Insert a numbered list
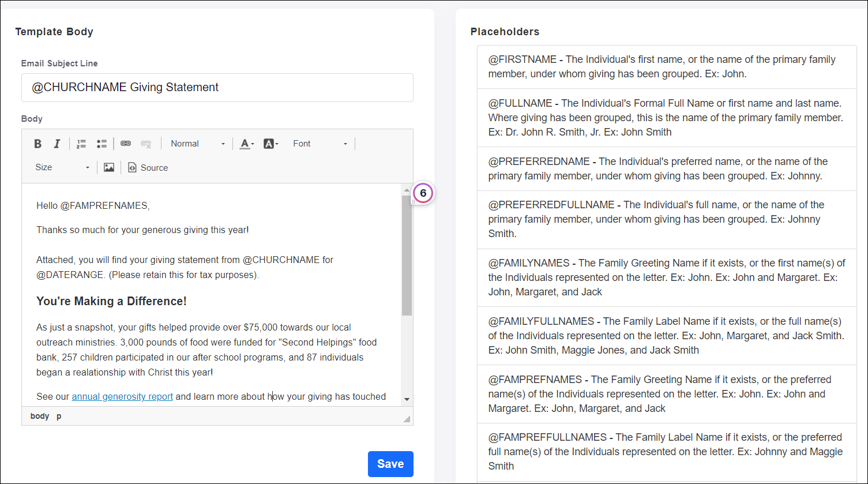Viewport: 868px width, 484px height. pyautogui.click(x=81, y=143)
